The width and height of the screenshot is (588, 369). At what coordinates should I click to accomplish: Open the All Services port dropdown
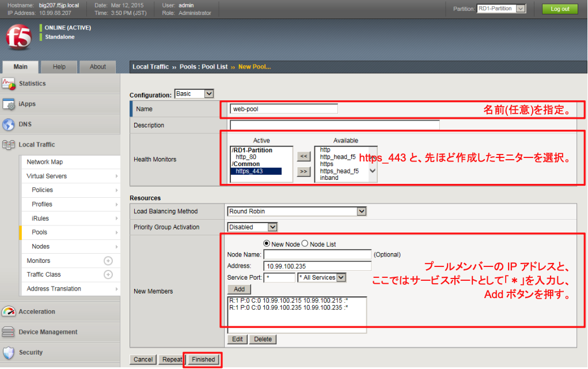321,277
